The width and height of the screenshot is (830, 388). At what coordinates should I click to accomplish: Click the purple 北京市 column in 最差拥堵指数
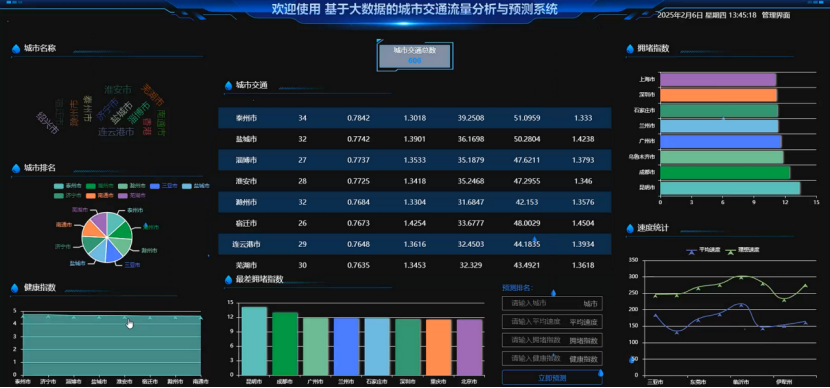470,347
